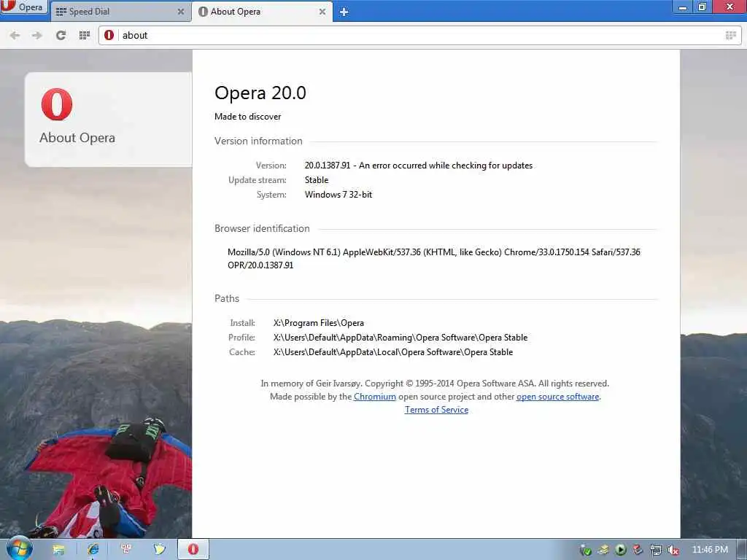Open file explorer from taskbar
Image resolution: width=747 pixels, height=560 pixels.
[x=58, y=550]
